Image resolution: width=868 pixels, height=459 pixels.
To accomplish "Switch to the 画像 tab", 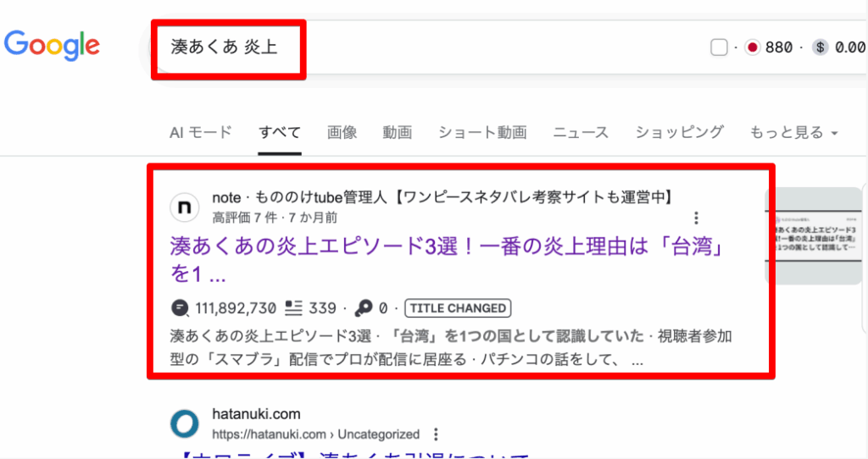I will pyautogui.click(x=342, y=132).
